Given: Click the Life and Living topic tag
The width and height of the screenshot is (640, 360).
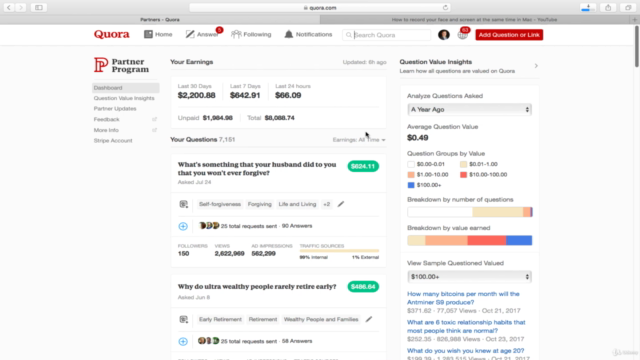Looking at the screenshot, I should 297,204.
